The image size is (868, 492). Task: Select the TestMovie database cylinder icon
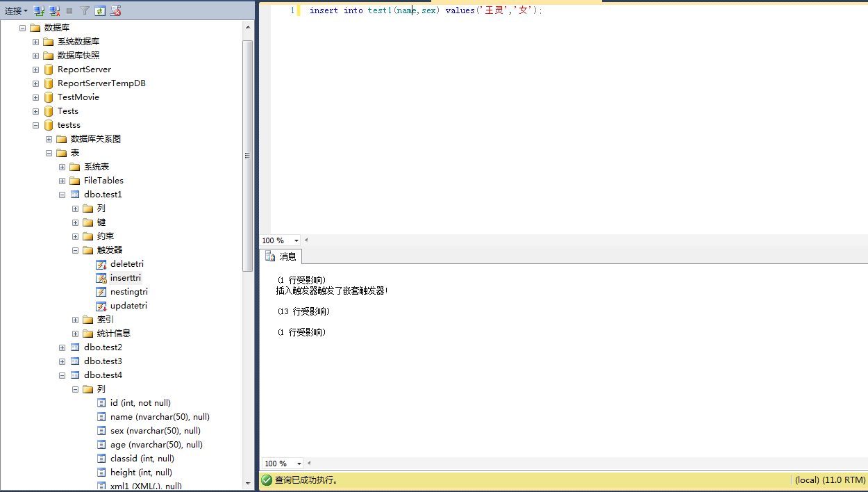(x=49, y=97)
